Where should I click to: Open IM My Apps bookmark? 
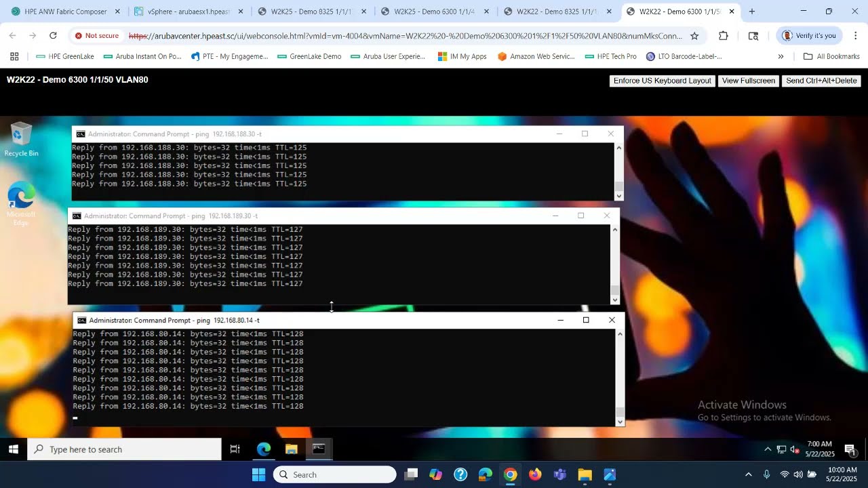point(462,56)
